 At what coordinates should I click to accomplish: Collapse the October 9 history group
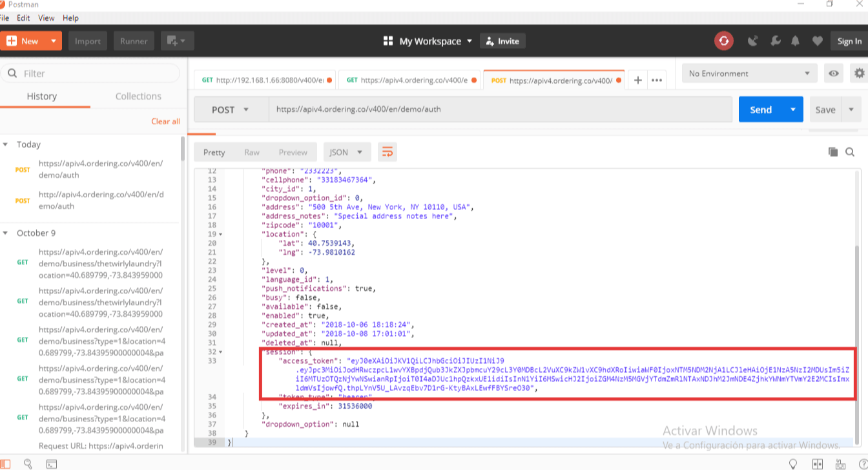coord(5,233)
